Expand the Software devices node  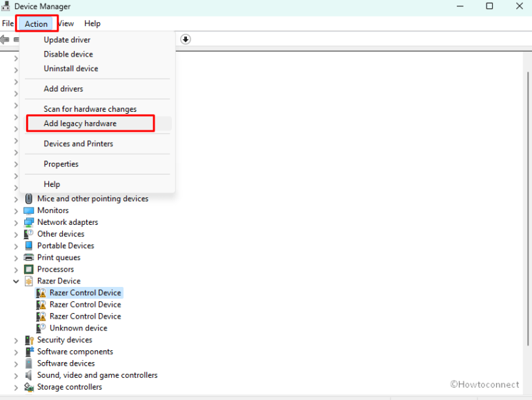(x=16, y=364)
